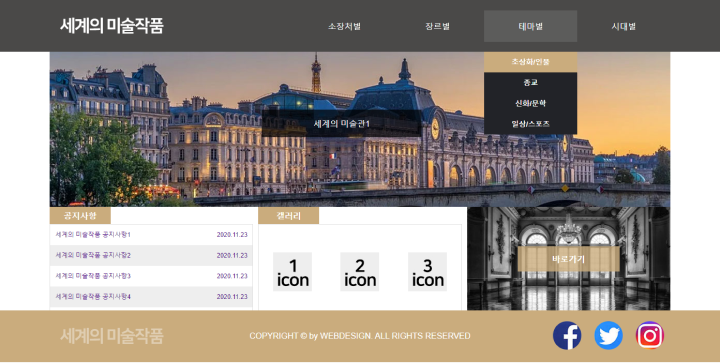Open the Facebook icon in footer

tap(567, 335)
